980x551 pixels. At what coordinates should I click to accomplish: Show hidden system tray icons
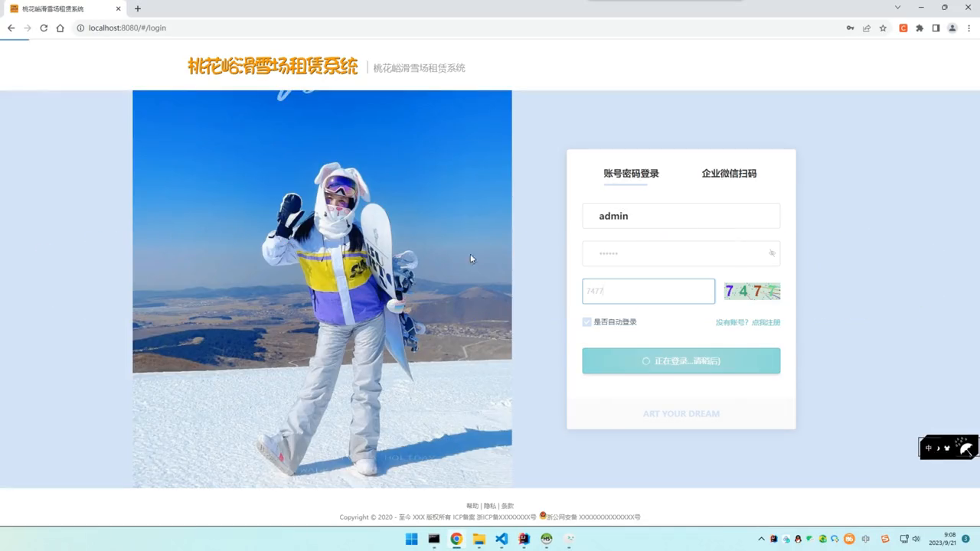click(761, 540)
